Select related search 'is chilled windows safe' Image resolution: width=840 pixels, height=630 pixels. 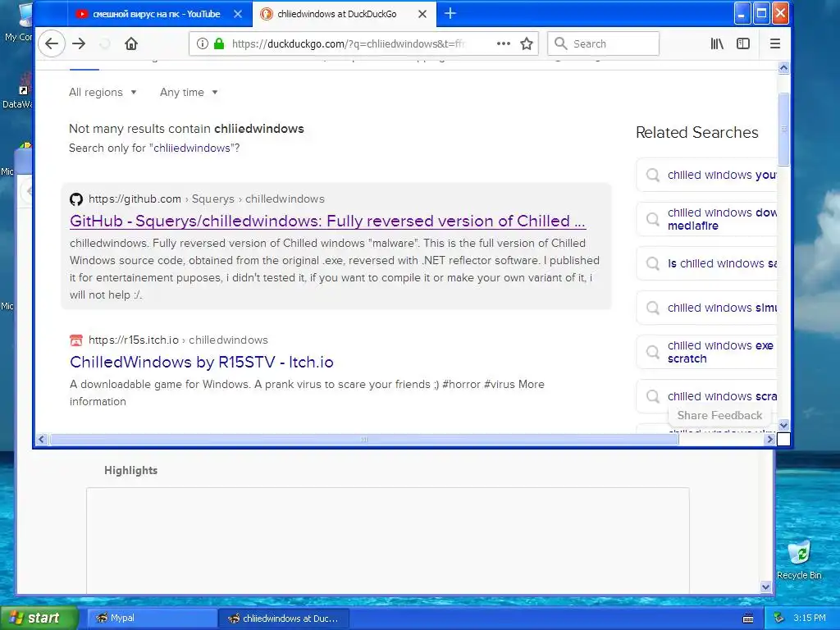coord(706,263)
